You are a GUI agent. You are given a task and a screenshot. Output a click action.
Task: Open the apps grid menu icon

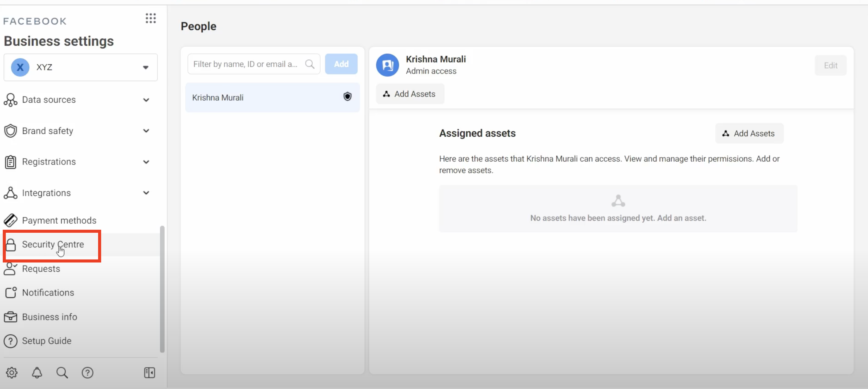coord(150,18)
